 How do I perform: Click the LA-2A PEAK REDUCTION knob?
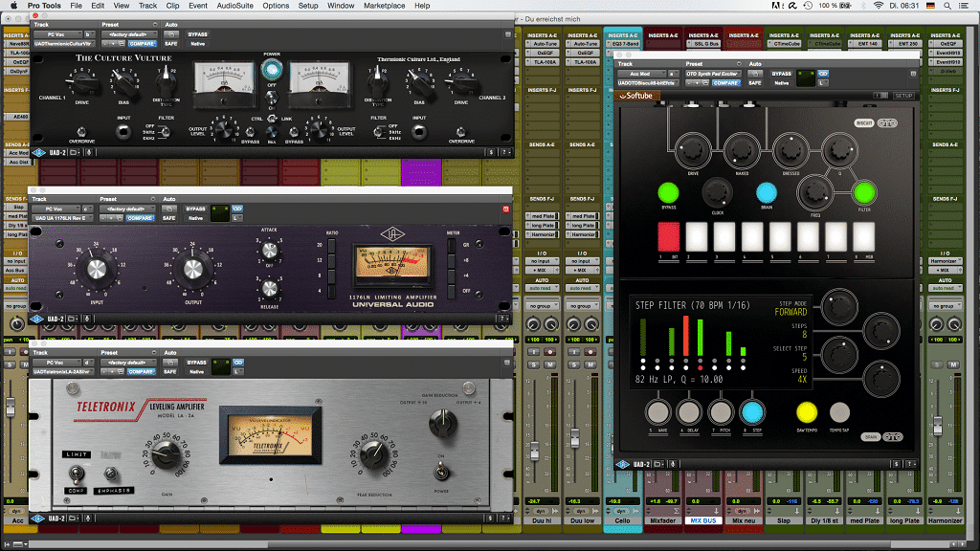tap(374, 452)
